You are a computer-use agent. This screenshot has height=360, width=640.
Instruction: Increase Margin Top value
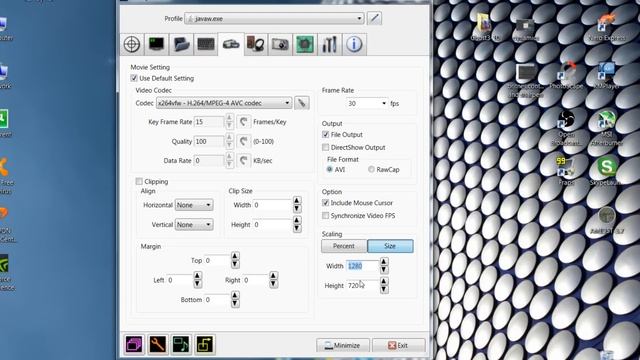pyautogui.click(x=235, y=256)
